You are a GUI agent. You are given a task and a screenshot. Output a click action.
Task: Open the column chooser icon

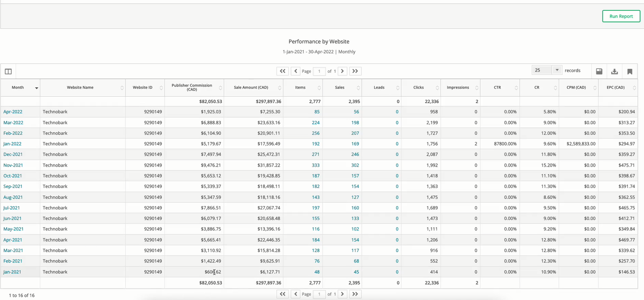(8, 72)
